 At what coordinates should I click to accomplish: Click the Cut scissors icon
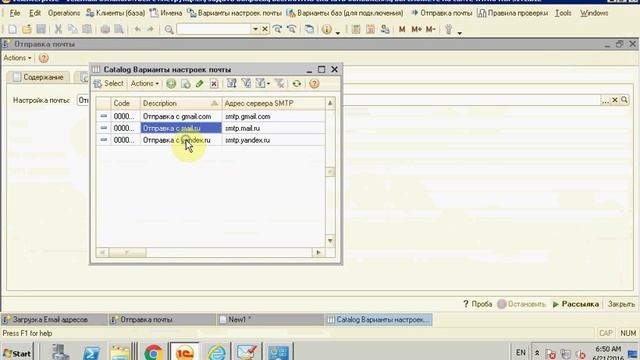(x=58, y=29)
